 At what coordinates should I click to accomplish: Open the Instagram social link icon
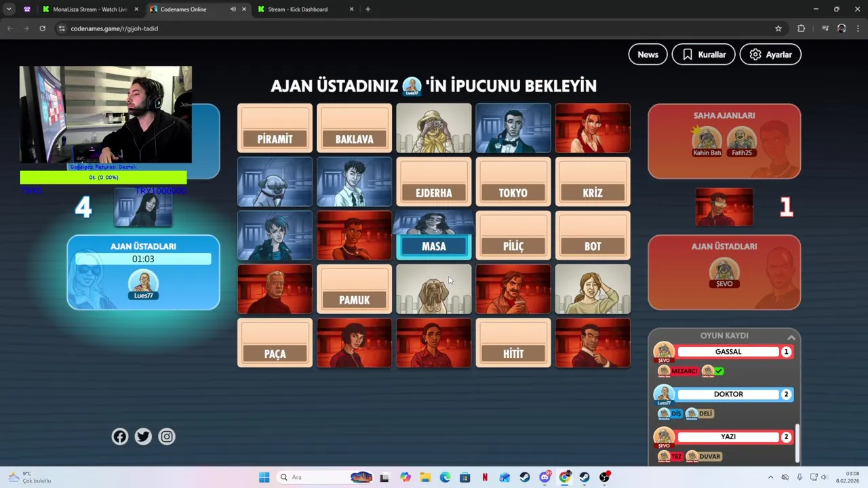pos(167,436)
